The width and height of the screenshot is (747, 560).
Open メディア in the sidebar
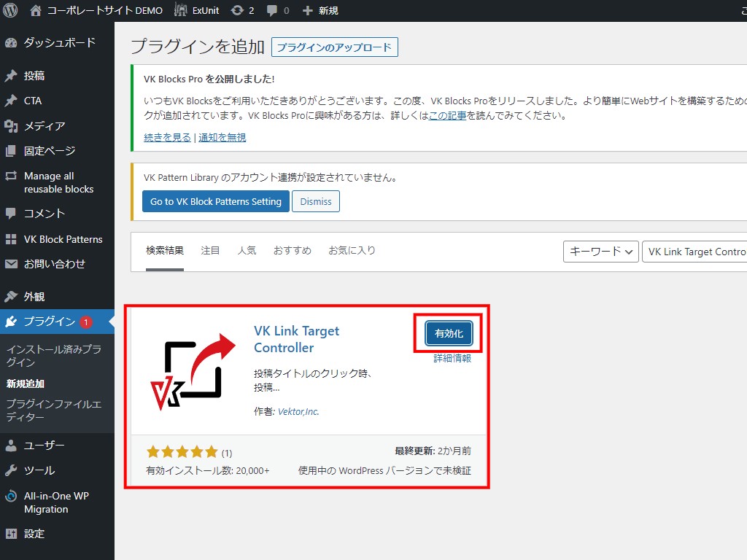point(44,126)
